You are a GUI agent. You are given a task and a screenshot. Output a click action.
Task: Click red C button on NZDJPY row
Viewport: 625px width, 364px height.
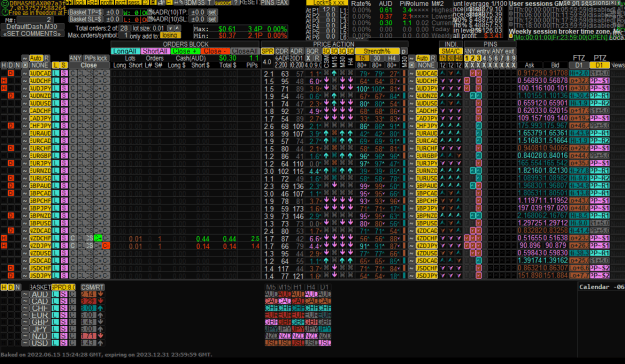pyautogui.click(x=106, y=246)
